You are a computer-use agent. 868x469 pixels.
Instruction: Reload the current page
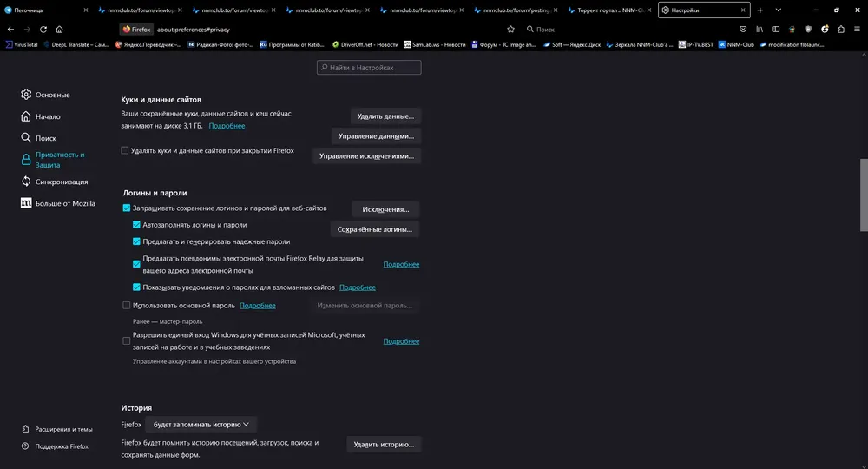tap(43, 30)
